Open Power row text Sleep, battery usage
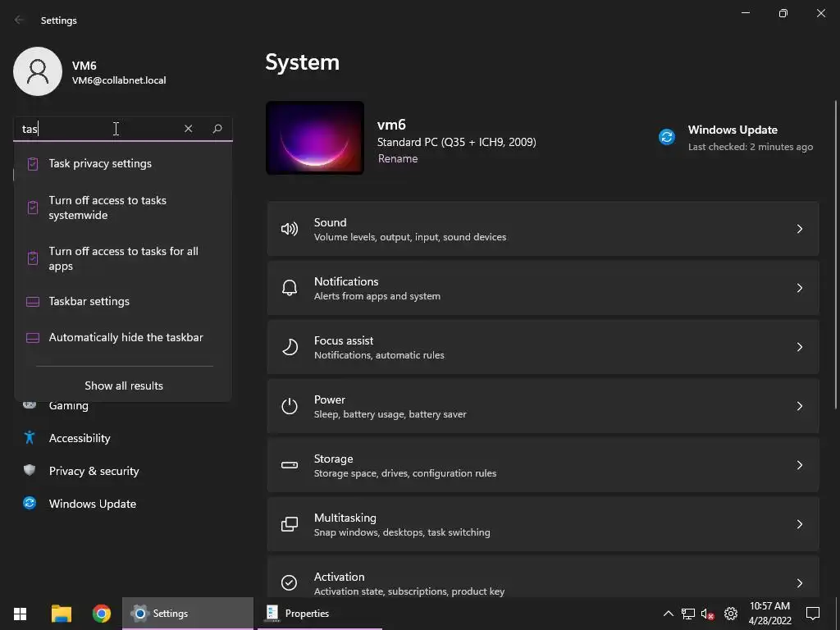840x630 pixels. 390,414
